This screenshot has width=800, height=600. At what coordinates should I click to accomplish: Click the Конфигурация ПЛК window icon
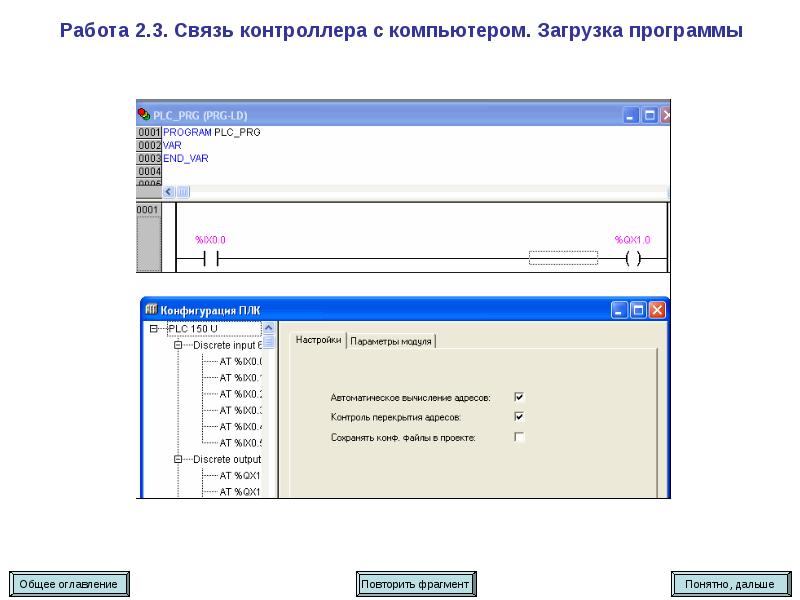pyautogui.click(x=151, y=310)
